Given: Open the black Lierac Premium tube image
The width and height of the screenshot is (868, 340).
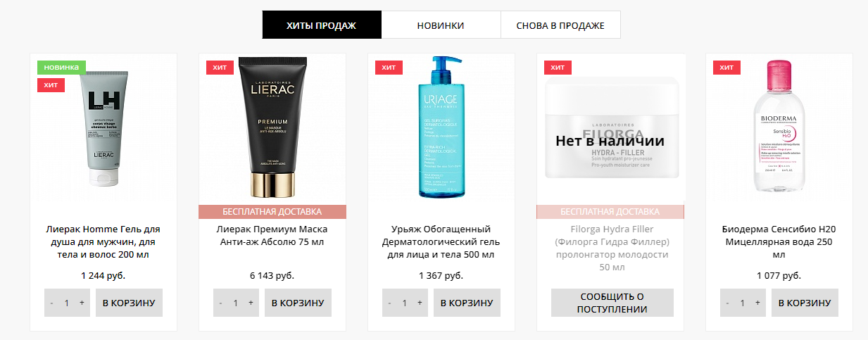Looking at the screenshot, I should pyautogui.click(x=272, y=127).
